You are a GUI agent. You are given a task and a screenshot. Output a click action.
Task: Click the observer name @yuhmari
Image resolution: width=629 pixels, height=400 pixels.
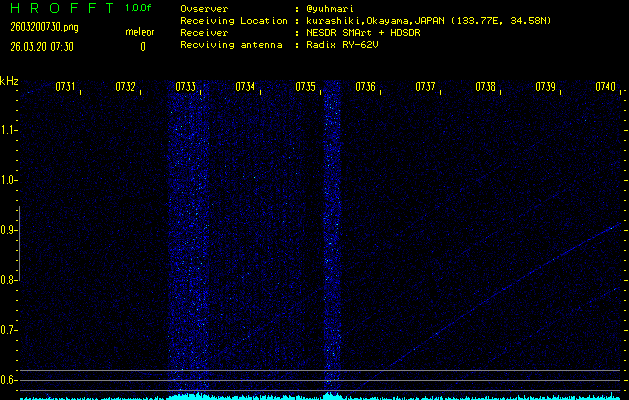(x=330, y=9)
